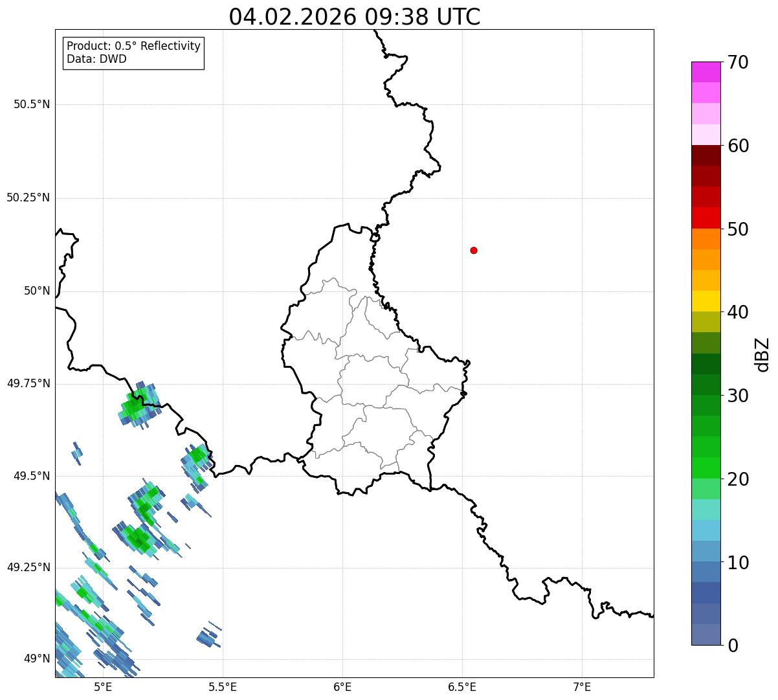Click the dark maroon swatch below 60
This screenshot has height=700, width=778.
[x=706, y=155]
